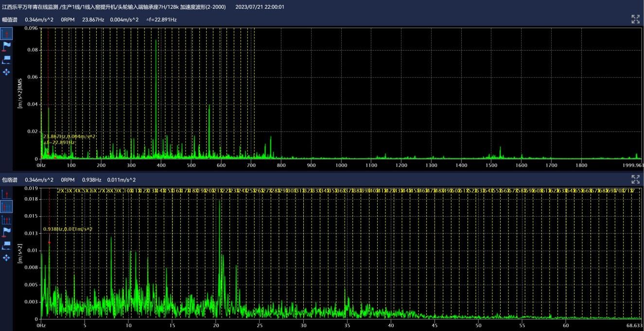This screenshot has width=644, height=331.
Task: Click flag marker icon in envelope spectrum toolbar
Action: 6,232
